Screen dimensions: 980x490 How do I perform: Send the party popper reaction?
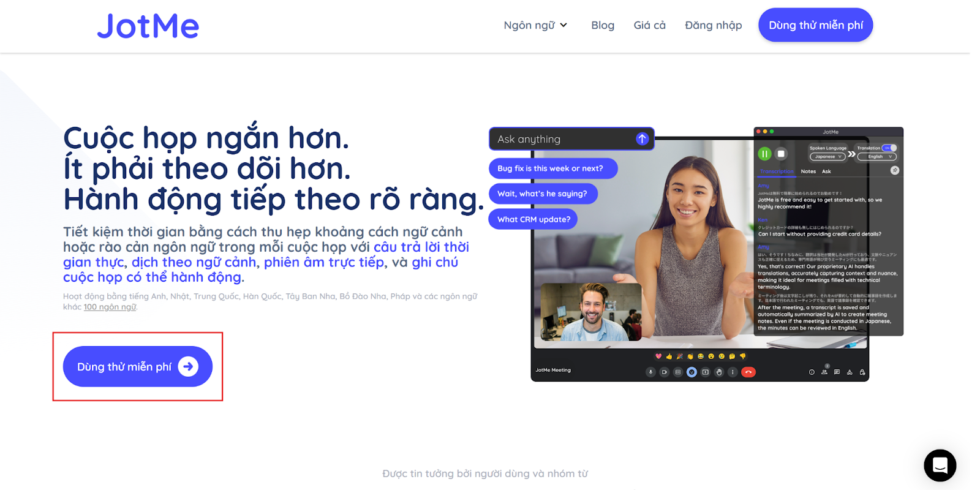click(x=679, y=356)
